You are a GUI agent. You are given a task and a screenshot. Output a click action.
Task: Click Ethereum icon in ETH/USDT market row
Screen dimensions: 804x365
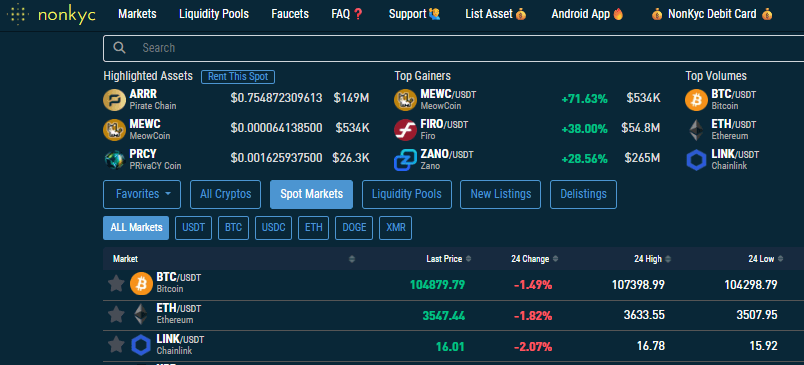140,314
